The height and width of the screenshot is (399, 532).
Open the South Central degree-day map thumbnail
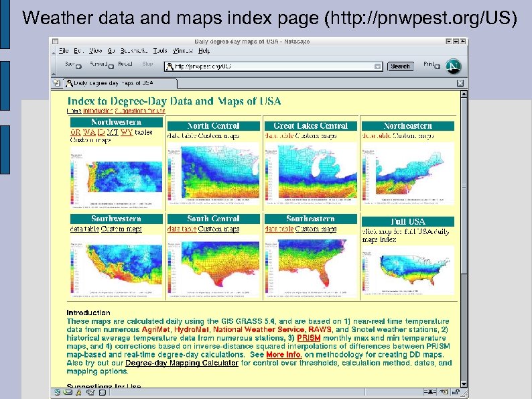pyautogui.click(x=214, y=267)
